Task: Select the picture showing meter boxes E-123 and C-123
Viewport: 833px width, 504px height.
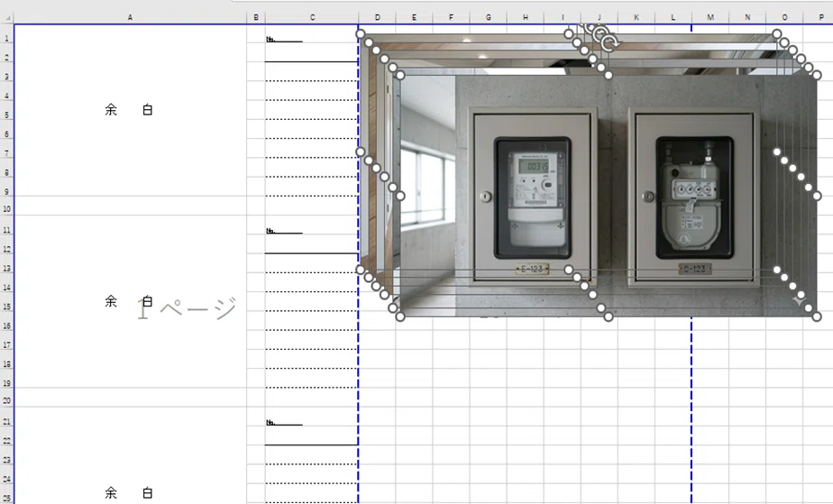Action: coord(609,196)
